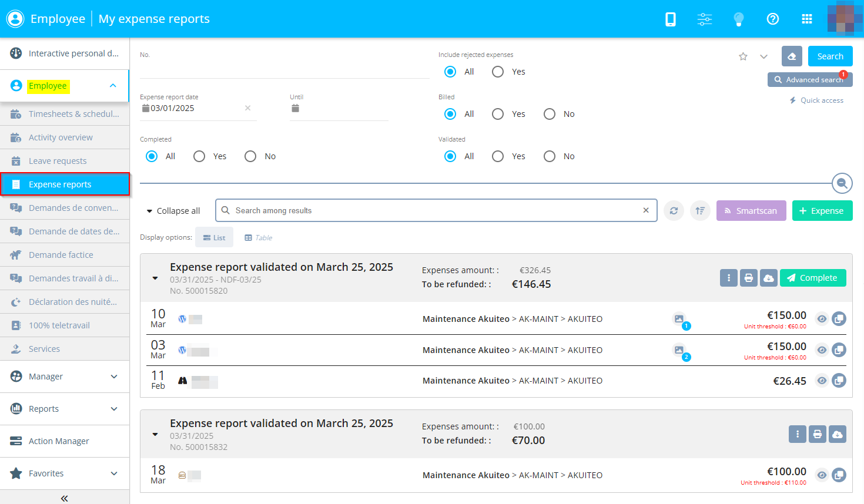Open the apps grid icon in header
The image size is (864, 504).
point(807,19)
